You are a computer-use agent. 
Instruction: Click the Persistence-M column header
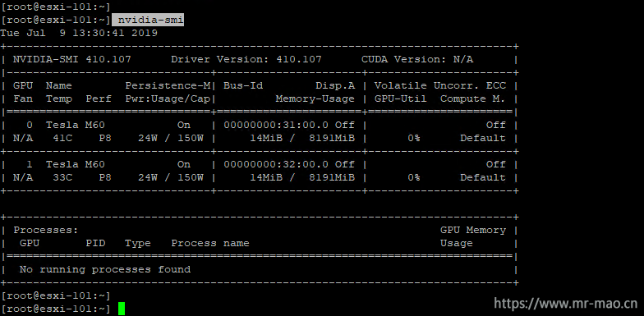168,85
